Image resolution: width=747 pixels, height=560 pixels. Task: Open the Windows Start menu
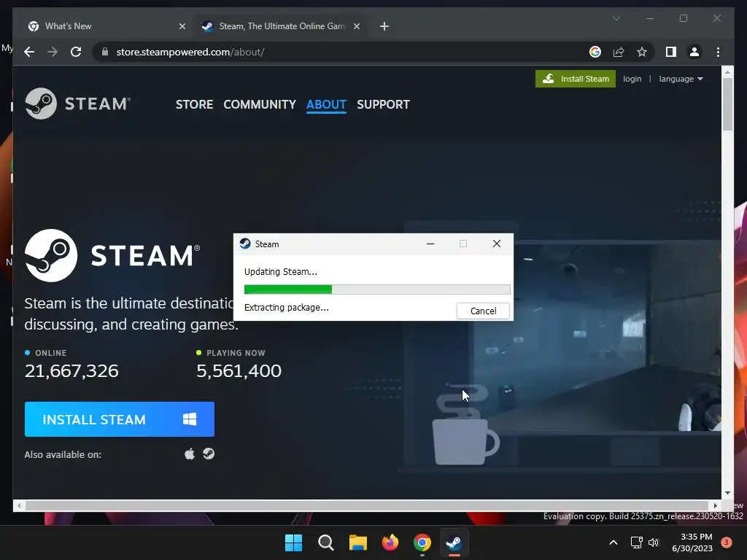[x=293, y=542]
